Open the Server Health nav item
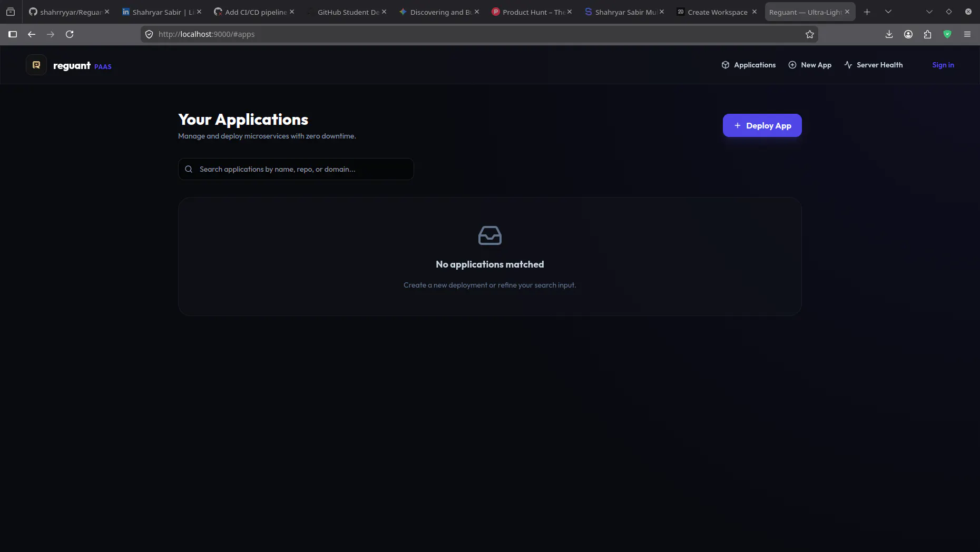This screenshot has width=980, height=552. pyautogui.click(x=873, y=65)
